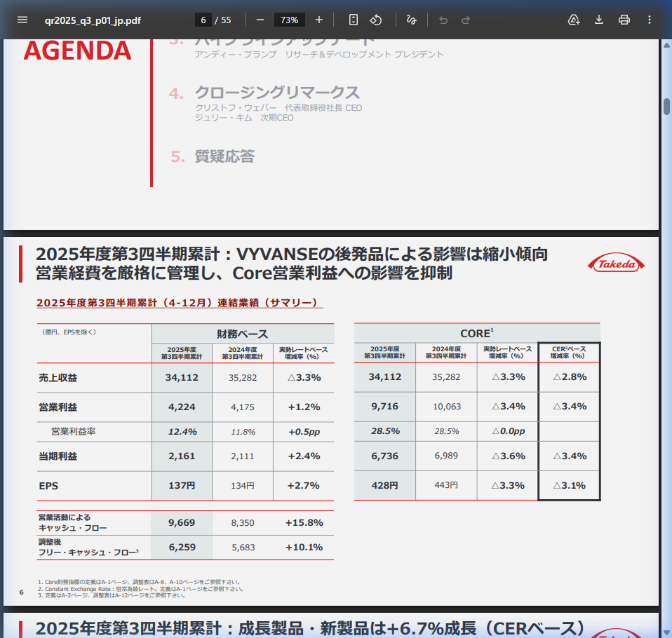Click the 73% zoom level field
The width and height of the screenshot is (672, 638).
(x=289, y=20)
